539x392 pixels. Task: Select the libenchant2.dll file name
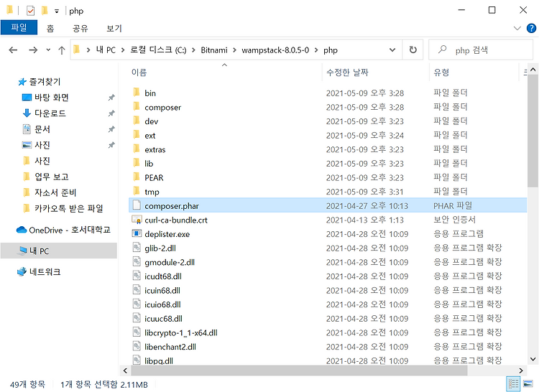point(170,347)
